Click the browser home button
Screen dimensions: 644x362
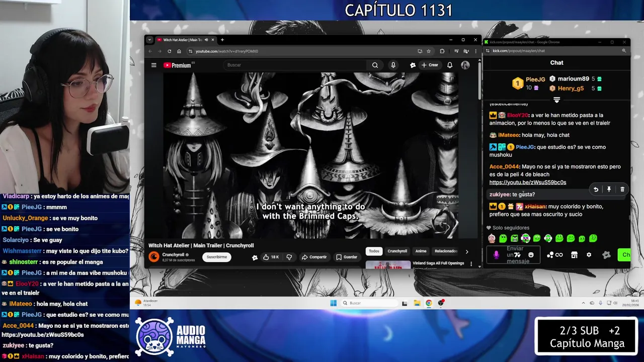click(179, 51)
